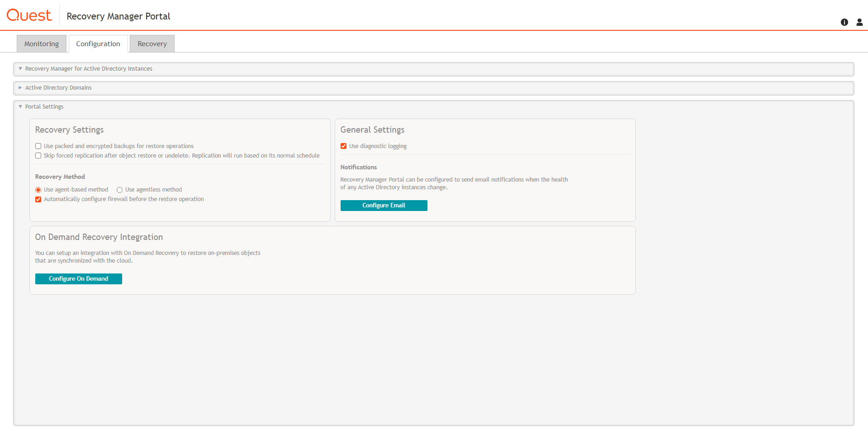
Task: Open the Recovery tab
Action: pyautogui.click(x=152, y=44)
